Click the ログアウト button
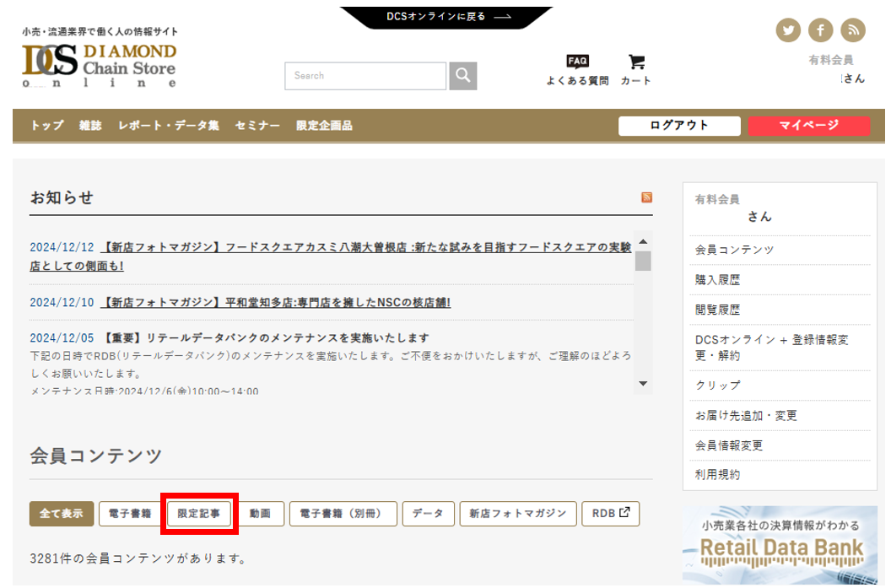This screenshot has height=588, width=891. tap(679, 126)
